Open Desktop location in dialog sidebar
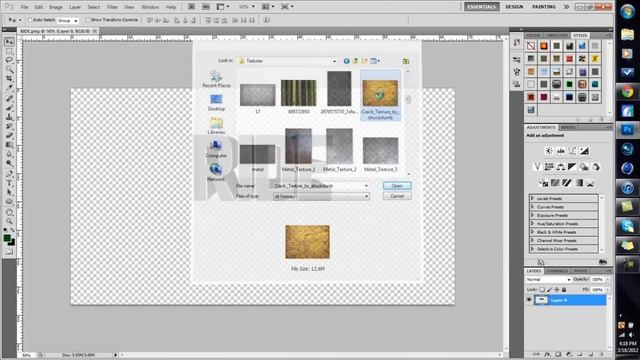640x360 pixels. (x=216, y=102)
